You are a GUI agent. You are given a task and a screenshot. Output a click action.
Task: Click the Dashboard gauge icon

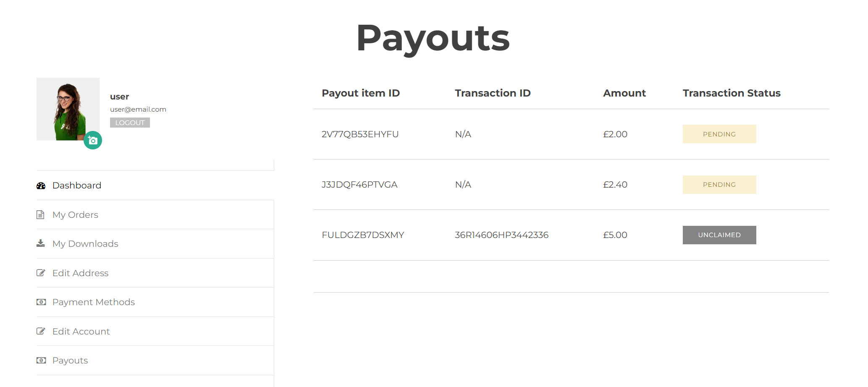pos(41,186)
